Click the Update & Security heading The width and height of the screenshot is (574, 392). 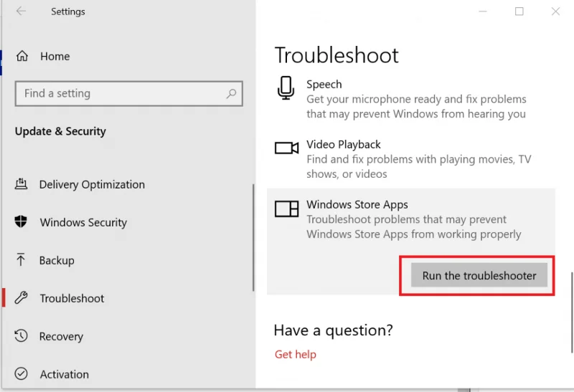click(60, 131)
